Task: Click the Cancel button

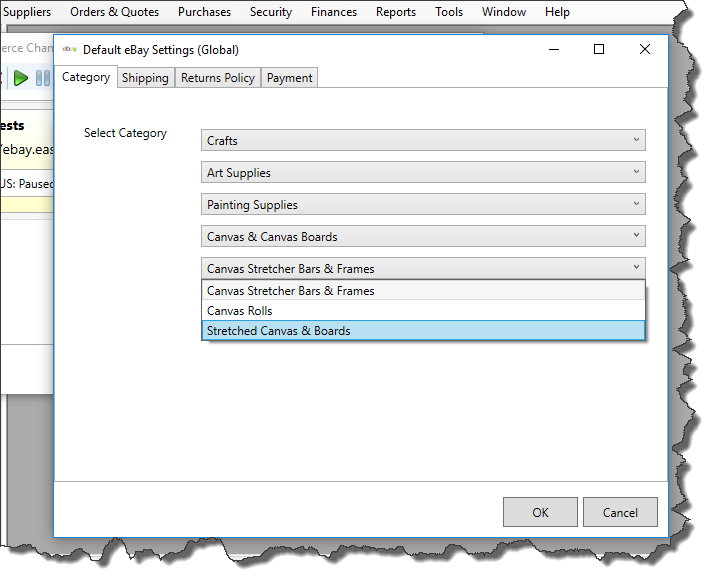Action: click(x=620, y=513)
